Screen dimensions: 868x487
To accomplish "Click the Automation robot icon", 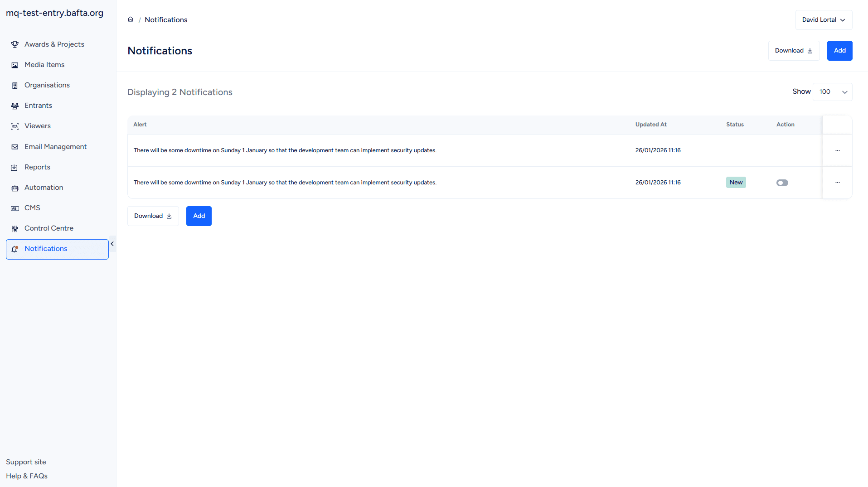I will [x=15, y=188].
